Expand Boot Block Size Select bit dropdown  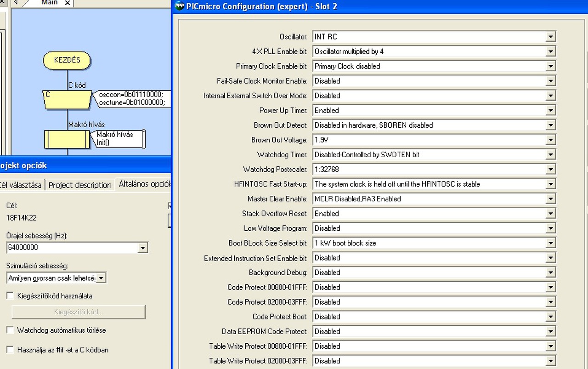pos(551,243)
